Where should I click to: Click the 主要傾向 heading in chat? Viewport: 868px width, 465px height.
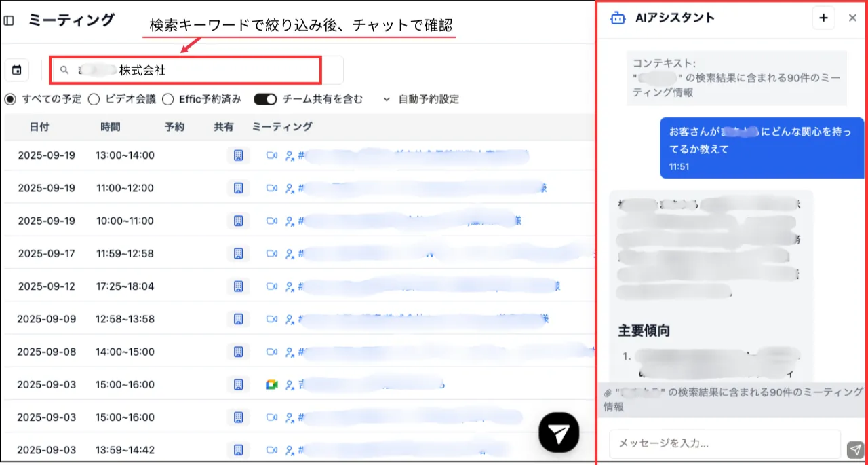644,331
